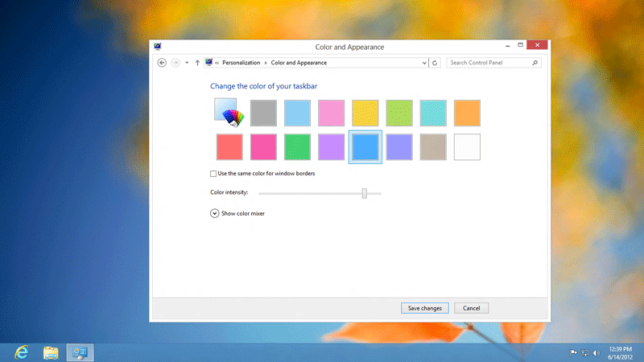
Task: Click the Save changes button
Action: tap(424, 308)
